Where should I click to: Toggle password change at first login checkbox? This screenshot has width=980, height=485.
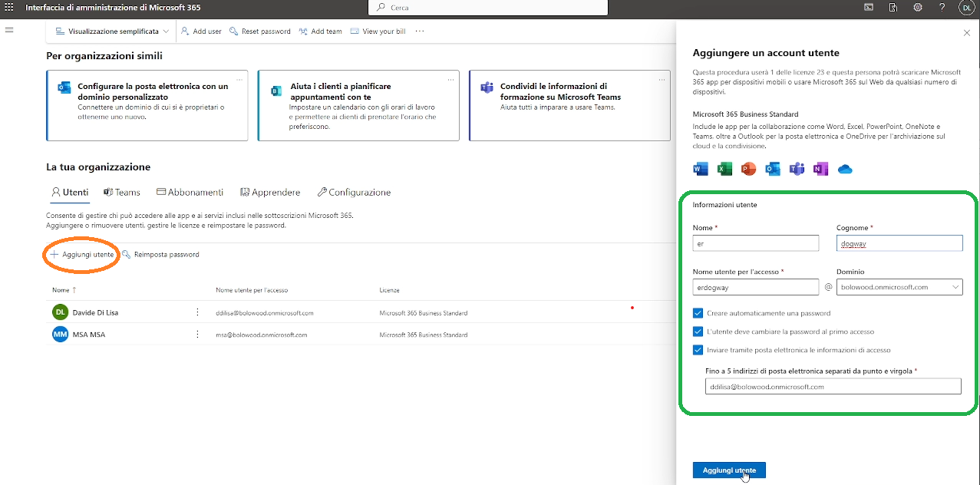[698, 332]
